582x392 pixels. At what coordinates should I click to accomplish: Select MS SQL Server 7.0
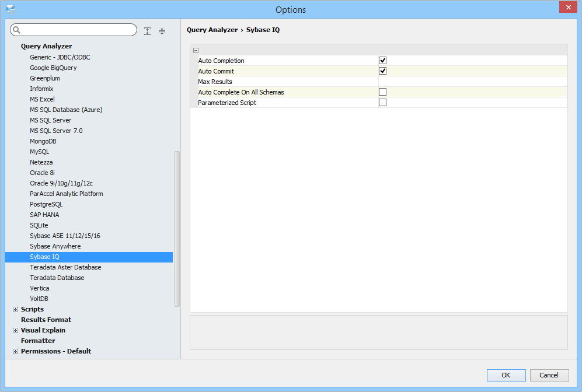click(56, 131)
